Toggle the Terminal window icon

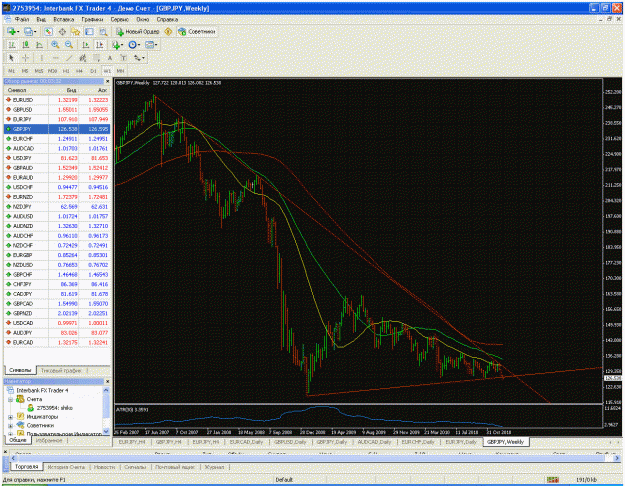click(x=89, y=31)
